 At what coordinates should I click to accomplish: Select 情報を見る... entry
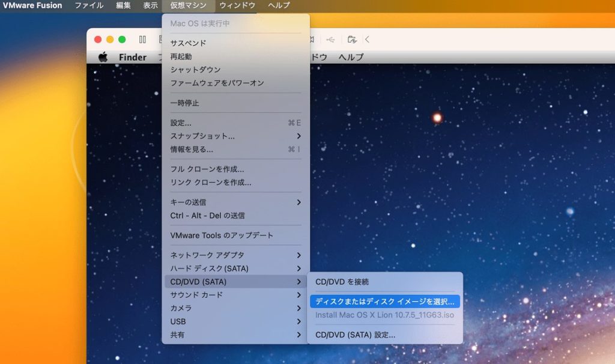(x=235, y=150)
